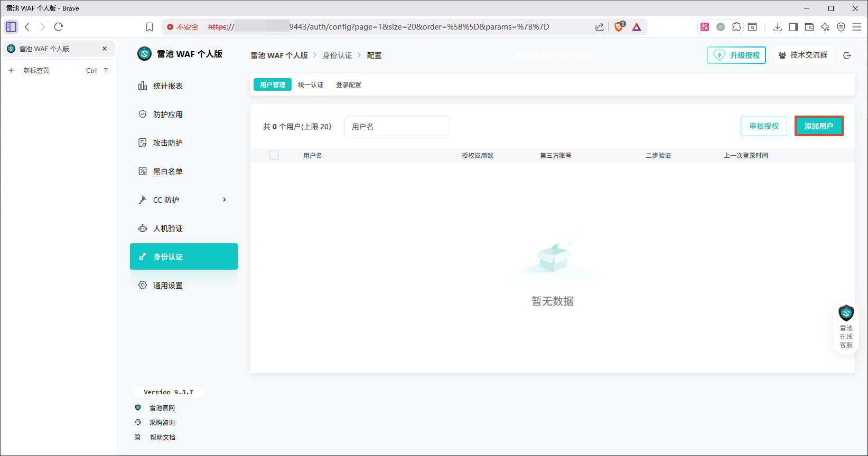This screenshot has height=456, width=868.
Task: Open the Extensions puzzle-piece icon
Action: click(x=736, y=27)
